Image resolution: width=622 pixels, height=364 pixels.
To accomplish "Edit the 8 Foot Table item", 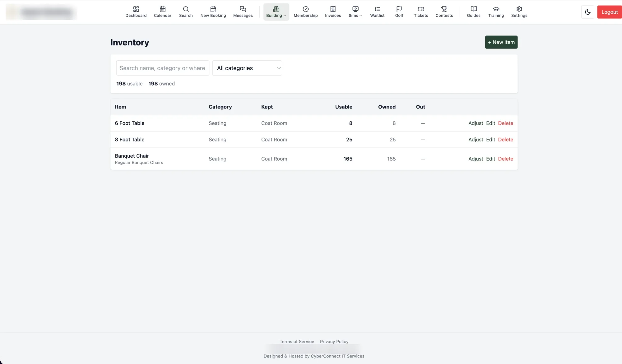I will 490,140.
